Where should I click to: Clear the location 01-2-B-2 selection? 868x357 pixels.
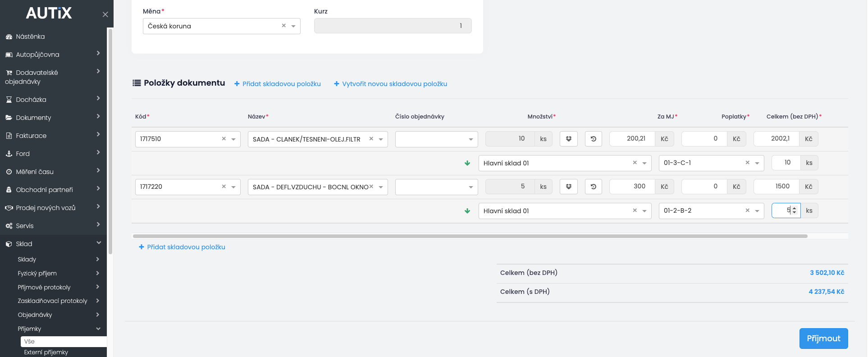747,211
